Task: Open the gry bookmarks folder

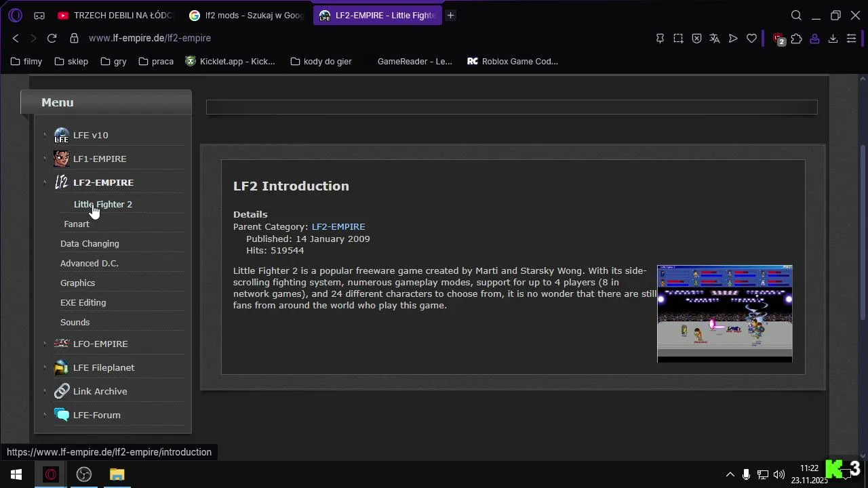Action: (x=114, y=61)
